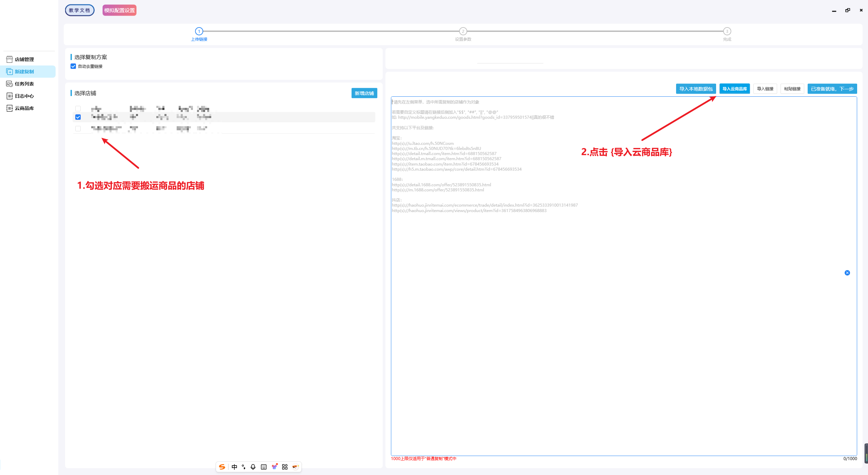The width and height of the screenshot is (868, 475).
Task: Click 已准备就绪，下一步 button
Action: point(832,89)
